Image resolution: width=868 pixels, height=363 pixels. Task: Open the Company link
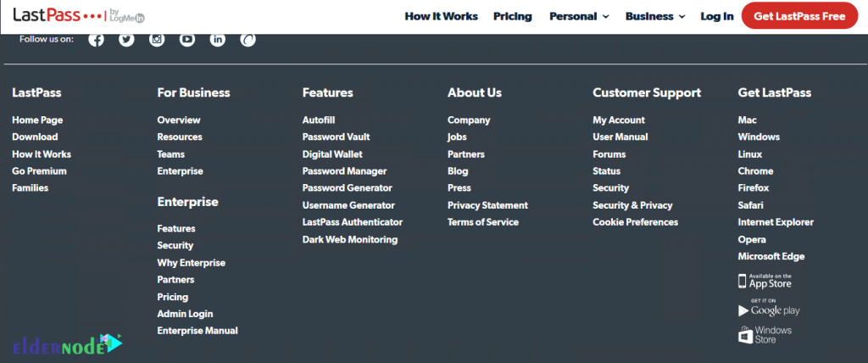coord(469,120)
